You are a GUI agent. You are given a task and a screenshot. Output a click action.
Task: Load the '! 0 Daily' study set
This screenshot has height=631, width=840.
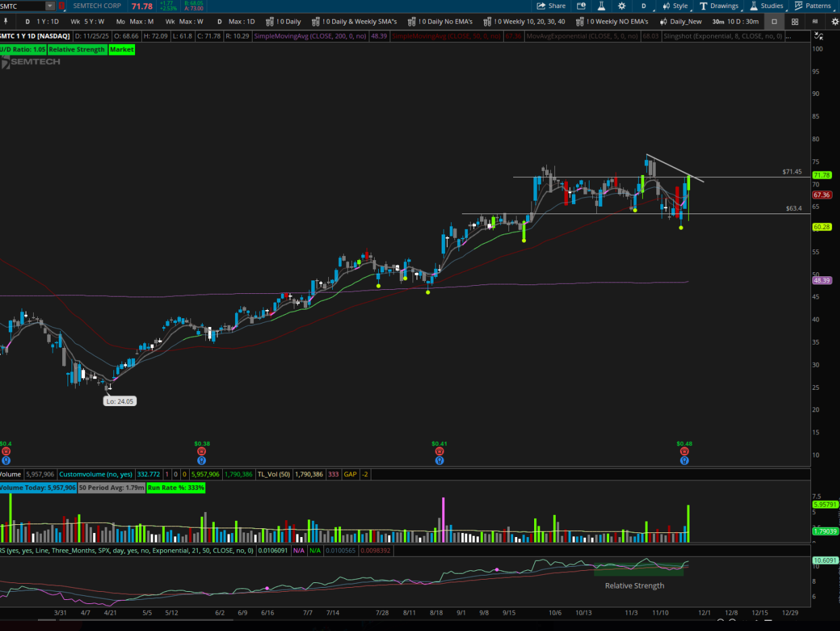coord(284,22)
